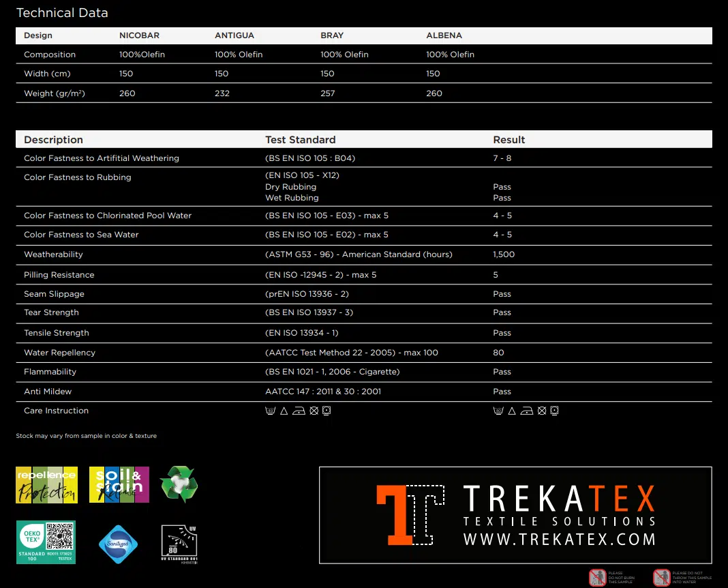Click the UV Standard 801 icon
The width and height of the screenshot is (728, 588).
tap(179, 544)
